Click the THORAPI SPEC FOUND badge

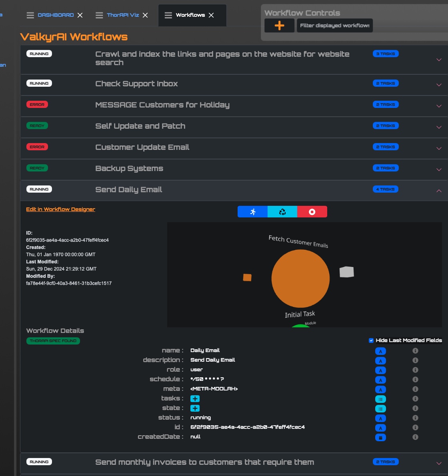tap(53, 341)
